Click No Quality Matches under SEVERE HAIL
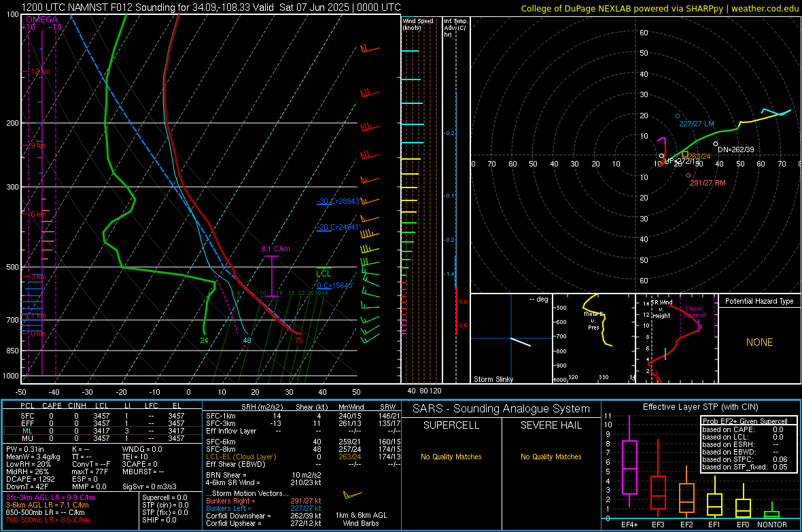The width and height of the screenshot is (802, 532). [x=551, y=457]
